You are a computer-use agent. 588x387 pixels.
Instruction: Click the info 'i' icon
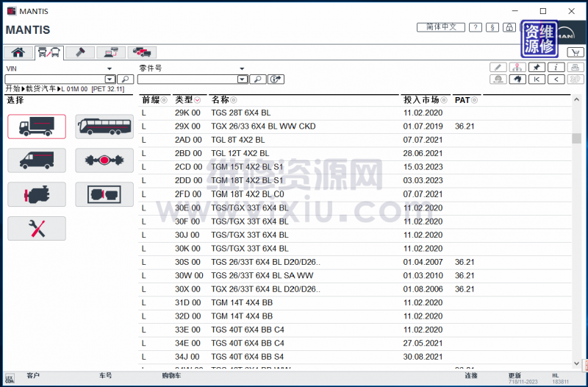556,67
